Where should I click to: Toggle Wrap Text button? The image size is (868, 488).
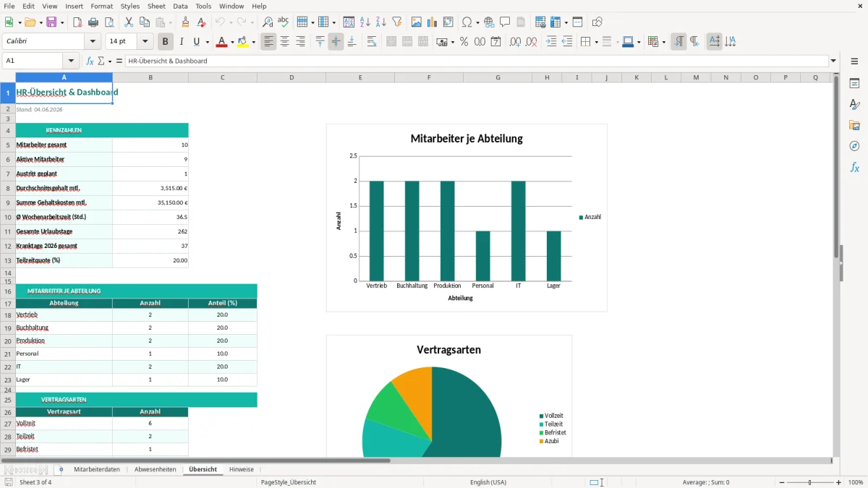pos(372,42)
